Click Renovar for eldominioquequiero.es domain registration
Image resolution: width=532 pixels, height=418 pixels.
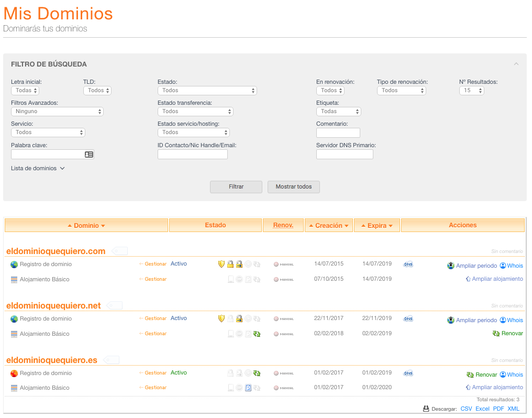482,375
